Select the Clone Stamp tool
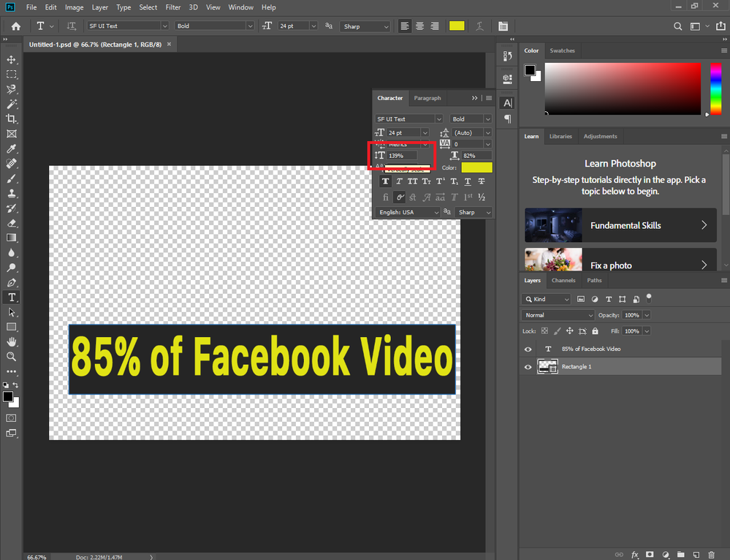The image size is (730, 560). click(x=11, y=193)
